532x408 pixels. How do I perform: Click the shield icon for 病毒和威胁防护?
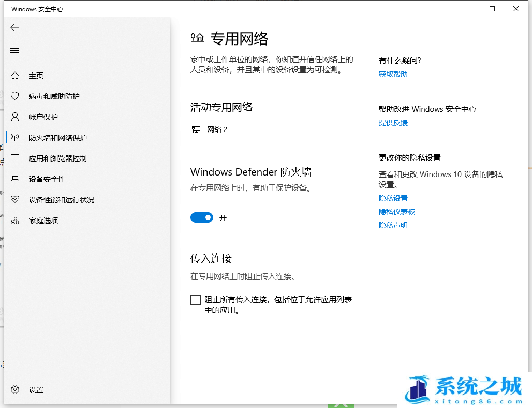coord(15,96)
